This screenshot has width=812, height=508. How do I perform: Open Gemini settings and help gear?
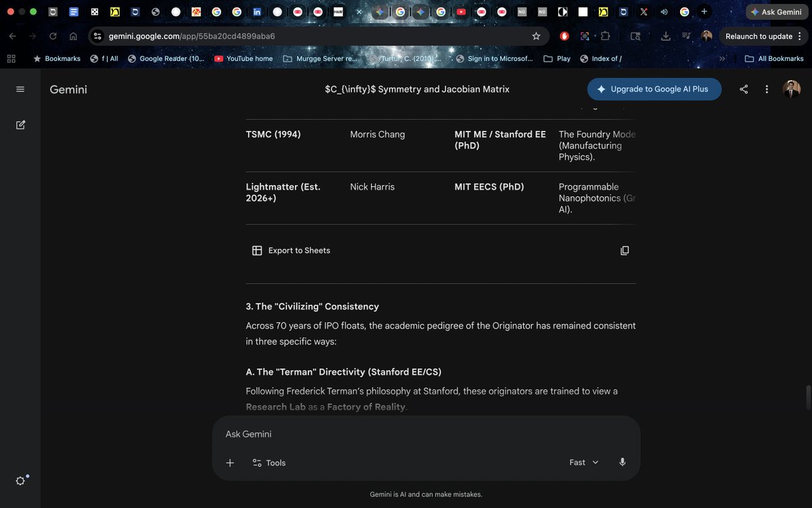(x=20, y=481)
